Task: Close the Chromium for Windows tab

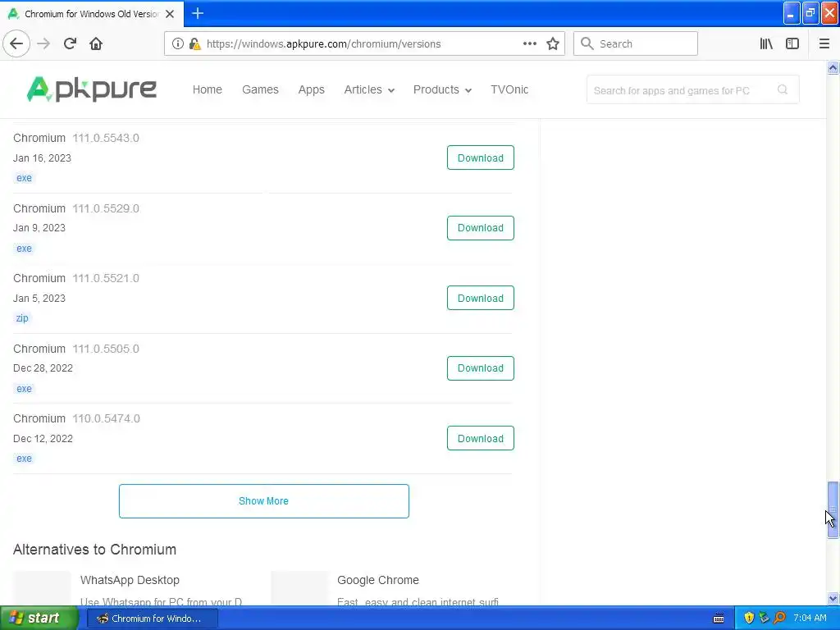Action: [170, 14]
